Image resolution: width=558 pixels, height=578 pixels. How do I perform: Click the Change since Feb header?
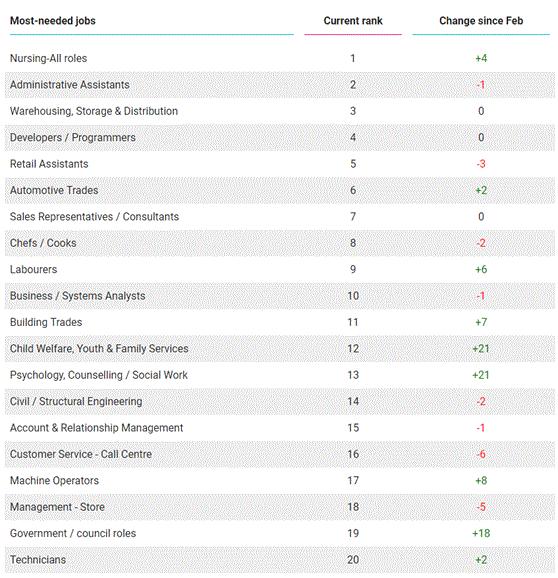coord(481,21)
